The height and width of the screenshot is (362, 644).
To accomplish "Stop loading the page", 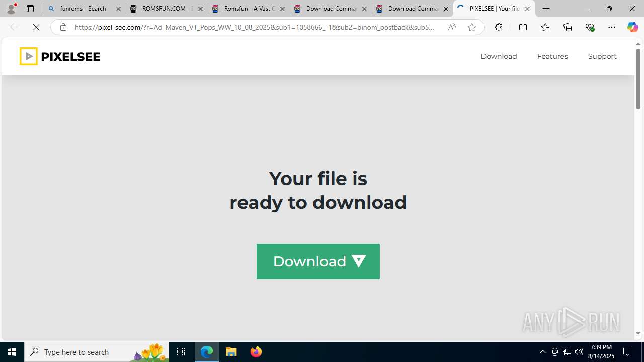I will (x=36, y=27).
